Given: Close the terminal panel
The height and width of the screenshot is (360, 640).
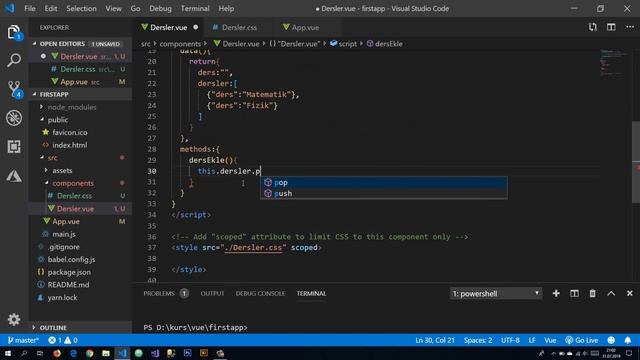Looking at the screenshot, I should point(630,293).
